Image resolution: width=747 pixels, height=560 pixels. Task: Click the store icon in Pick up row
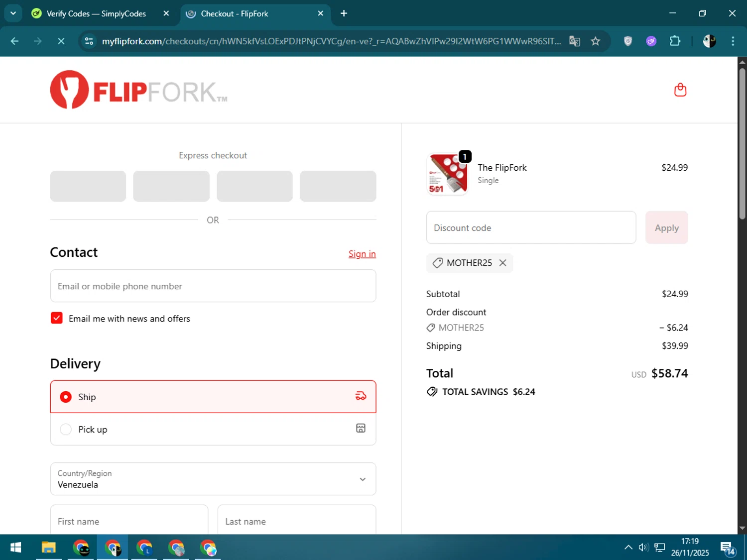point(361,428)
